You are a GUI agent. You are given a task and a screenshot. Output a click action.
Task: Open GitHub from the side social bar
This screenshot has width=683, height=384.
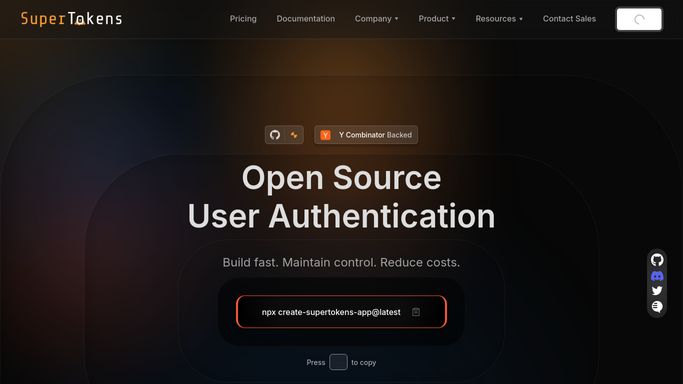tap(657, 260)
